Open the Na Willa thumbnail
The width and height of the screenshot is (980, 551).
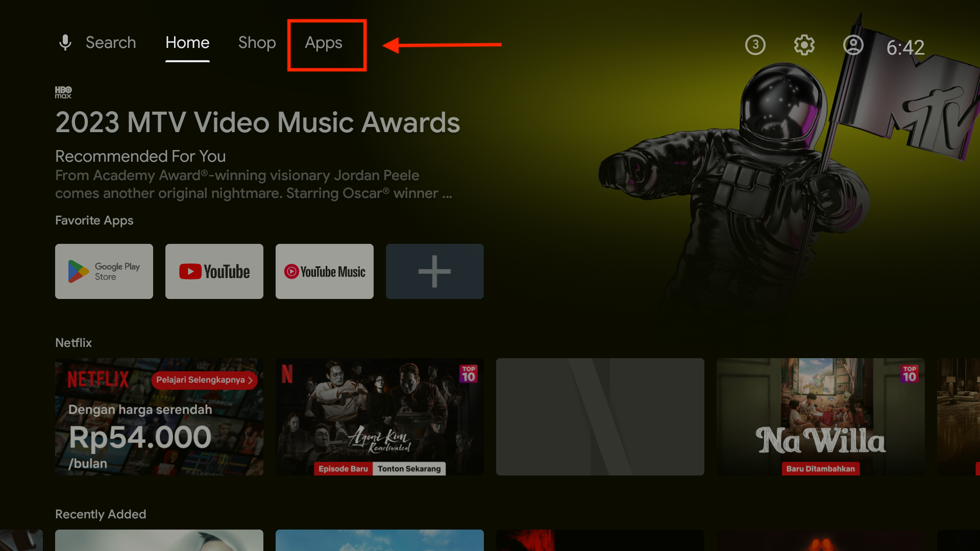point(821,417)
